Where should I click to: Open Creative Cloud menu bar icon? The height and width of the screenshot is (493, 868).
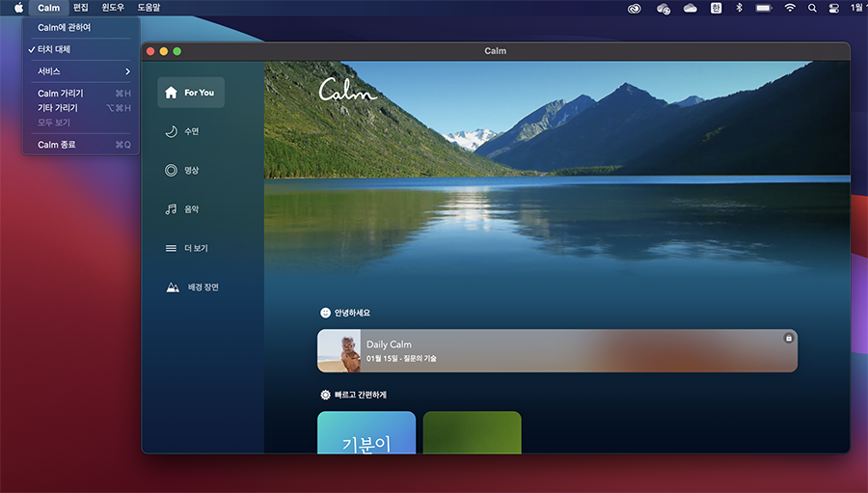pos(634,8)
